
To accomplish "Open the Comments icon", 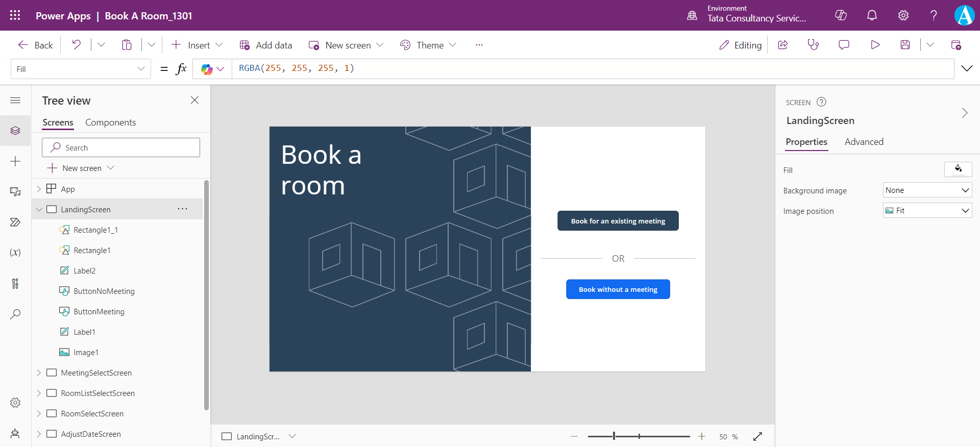I will (x=844, y=45).
